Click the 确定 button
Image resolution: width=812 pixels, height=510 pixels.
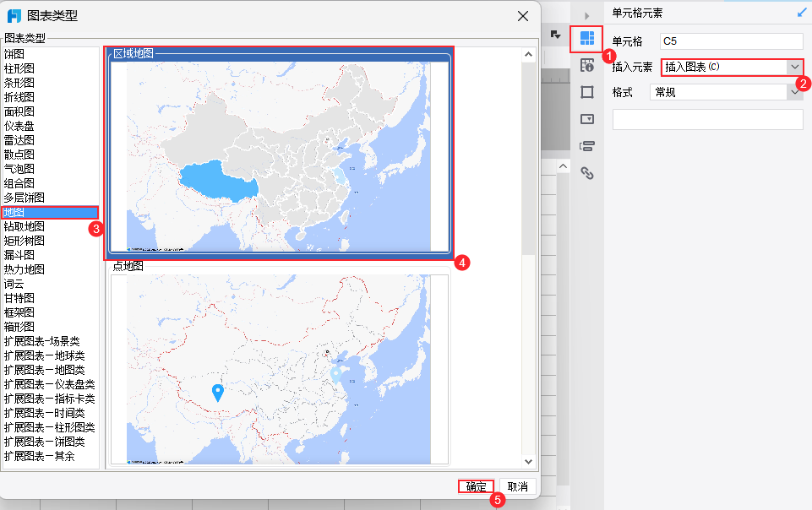coord(475,486)
